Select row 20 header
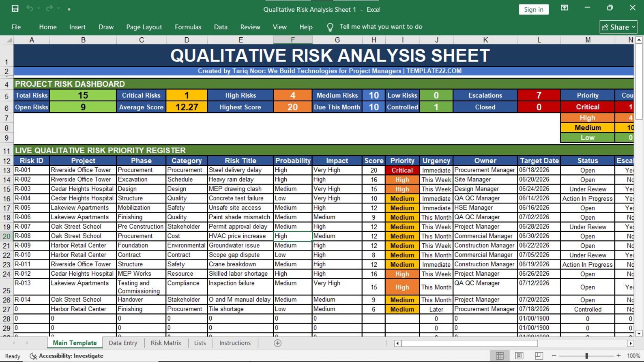Image resolution: width=644 pixels, height=362 pixels. [6, 236]
